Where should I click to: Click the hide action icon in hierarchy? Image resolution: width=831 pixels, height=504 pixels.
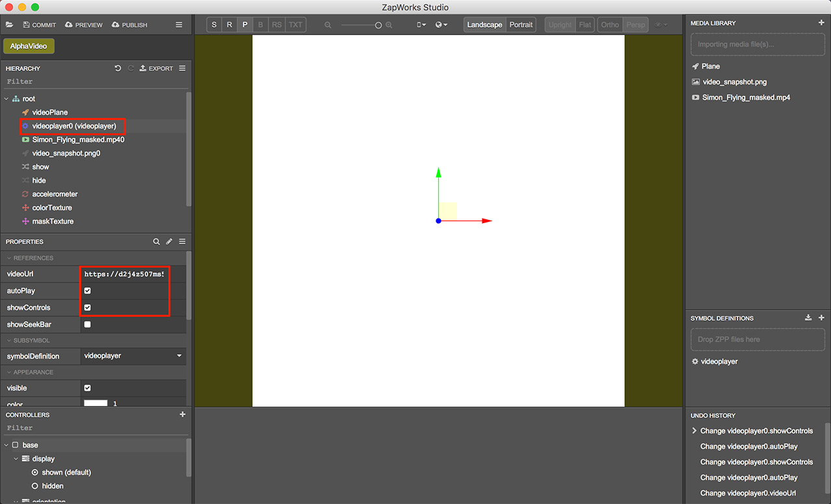click(25, 180)
